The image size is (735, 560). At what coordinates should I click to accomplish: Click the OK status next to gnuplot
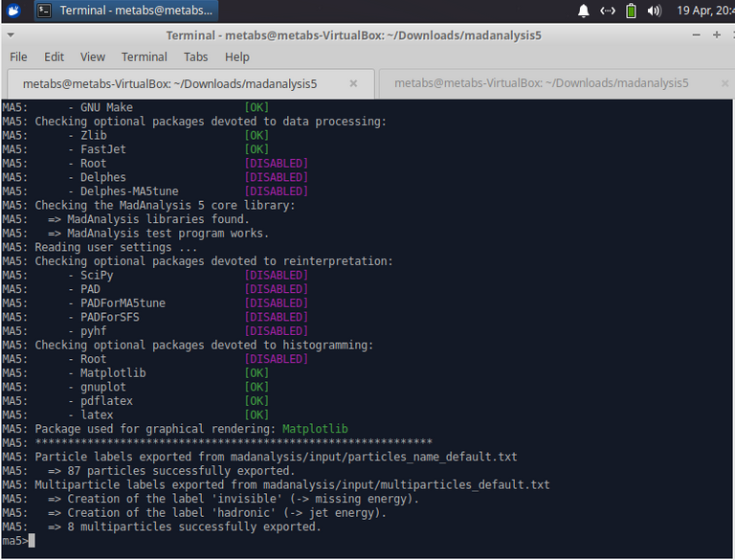(256, 387)
